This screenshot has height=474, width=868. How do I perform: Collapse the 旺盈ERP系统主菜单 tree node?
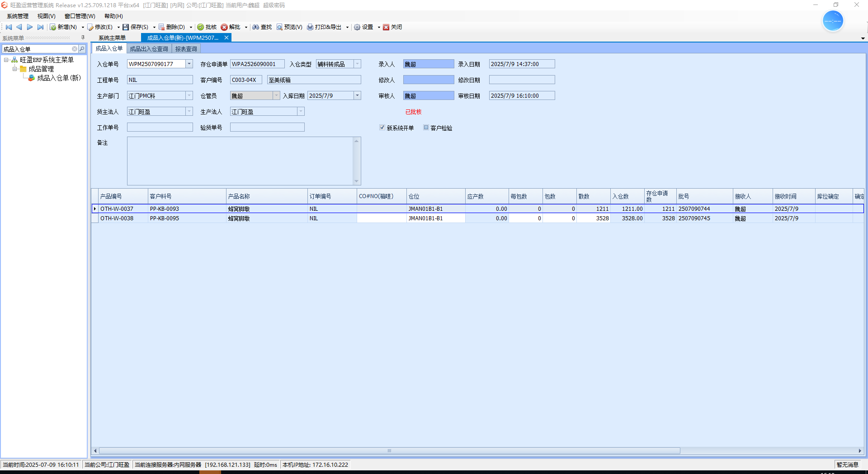click(6, 60)
